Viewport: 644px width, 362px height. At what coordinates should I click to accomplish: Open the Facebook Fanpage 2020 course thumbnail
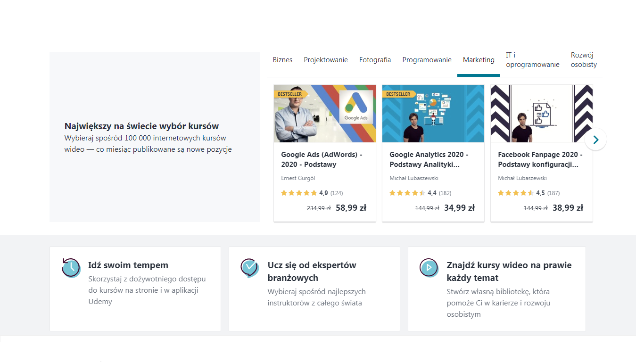tap(542, 114)
